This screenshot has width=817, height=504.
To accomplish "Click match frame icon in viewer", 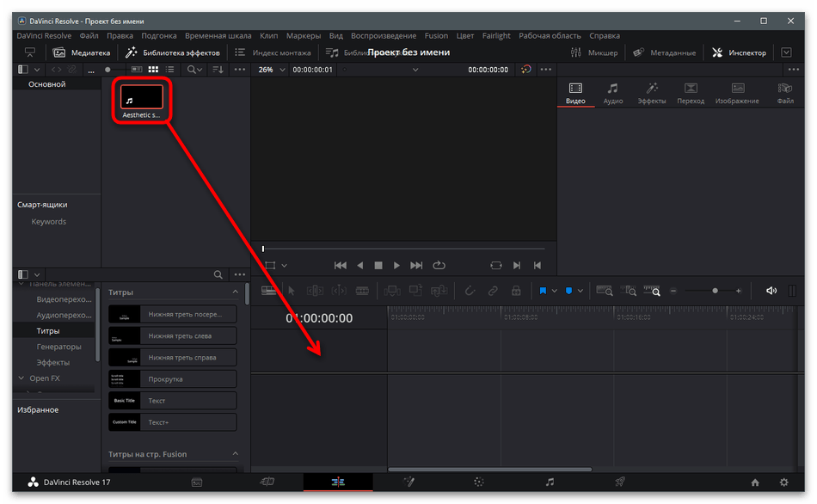I will 496,265.
